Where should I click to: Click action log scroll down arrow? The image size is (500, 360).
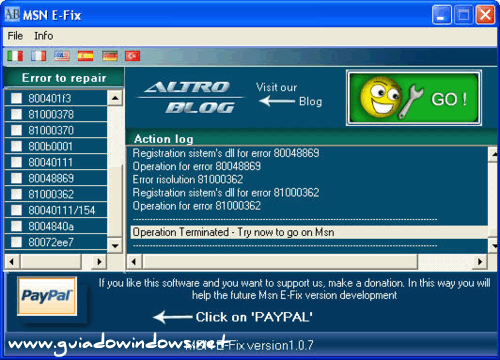(493, 246)
